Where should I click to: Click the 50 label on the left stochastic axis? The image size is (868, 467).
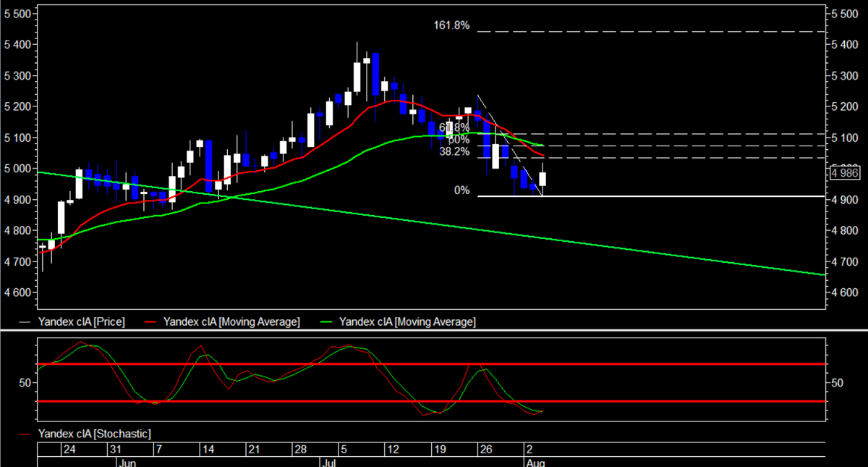point(25,382)
